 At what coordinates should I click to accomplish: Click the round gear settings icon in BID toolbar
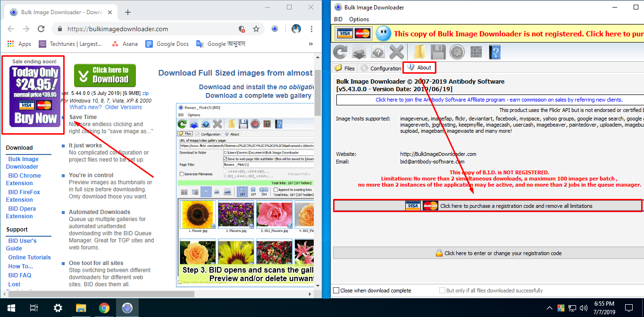point(456,51)
